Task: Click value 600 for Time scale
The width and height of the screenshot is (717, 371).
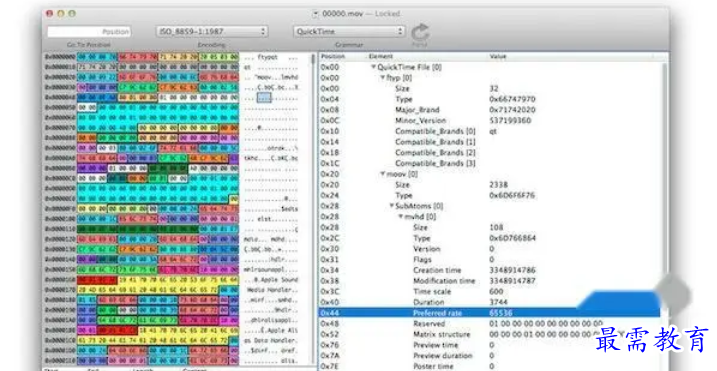Action: point(496,291)
